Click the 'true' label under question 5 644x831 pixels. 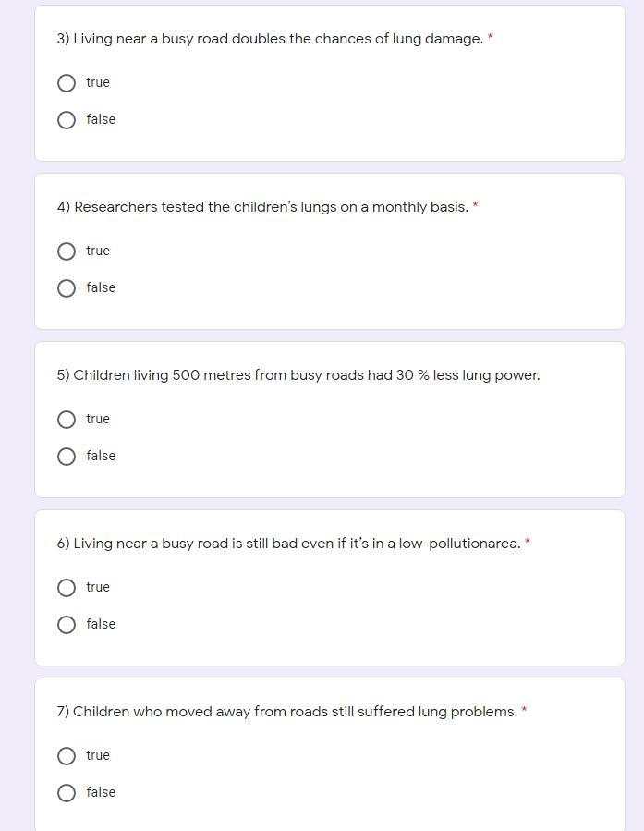tap(98, 419)
